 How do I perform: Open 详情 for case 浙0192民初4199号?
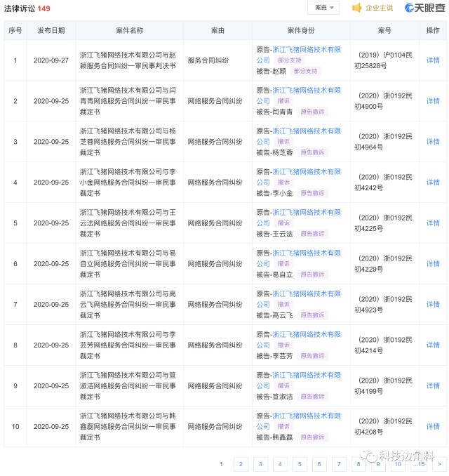[433, 385]
